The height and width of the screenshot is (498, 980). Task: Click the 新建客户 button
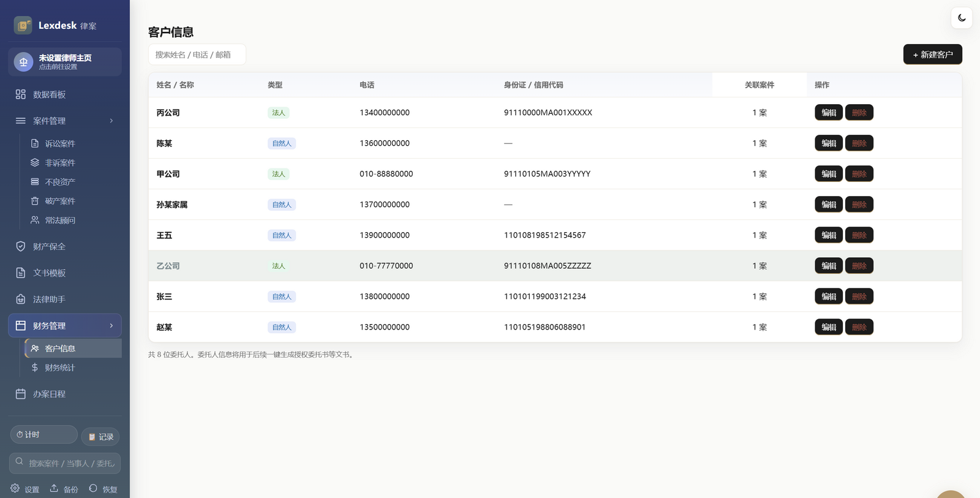tap(933, 55)
